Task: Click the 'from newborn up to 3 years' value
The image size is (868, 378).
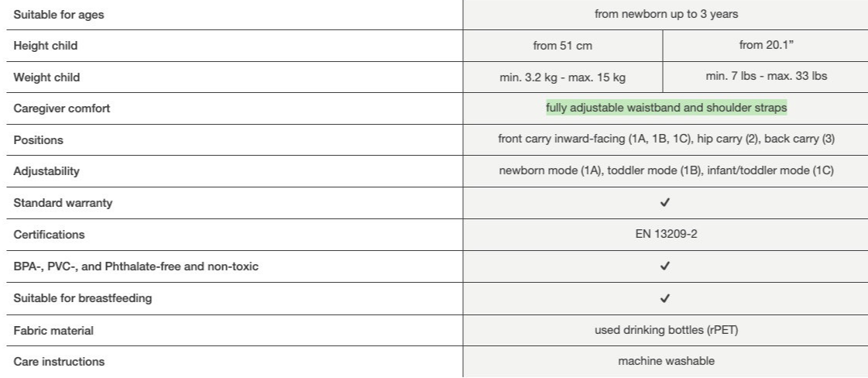Action: [x=665, y=14]
